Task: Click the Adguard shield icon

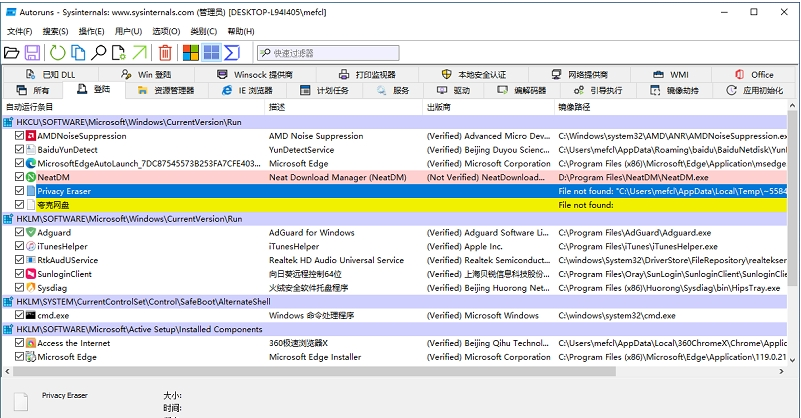Action: (31, 233)
